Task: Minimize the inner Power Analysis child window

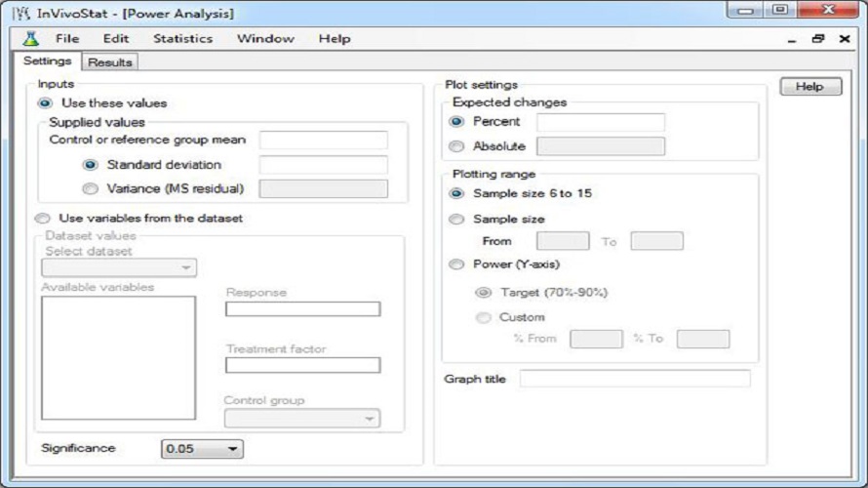Action: pyautogui.click(x=792, y=39)
